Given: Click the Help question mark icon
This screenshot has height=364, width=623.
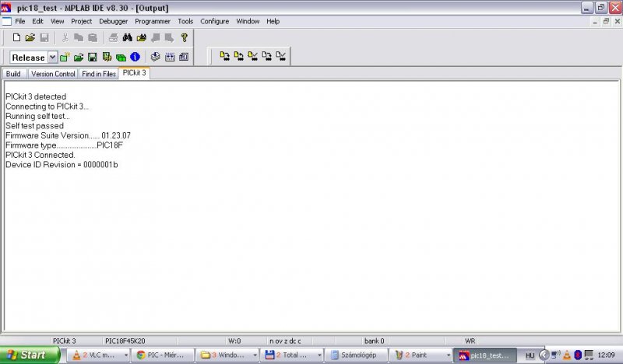Looking at the screenshot, I should [x=184, y=37].
